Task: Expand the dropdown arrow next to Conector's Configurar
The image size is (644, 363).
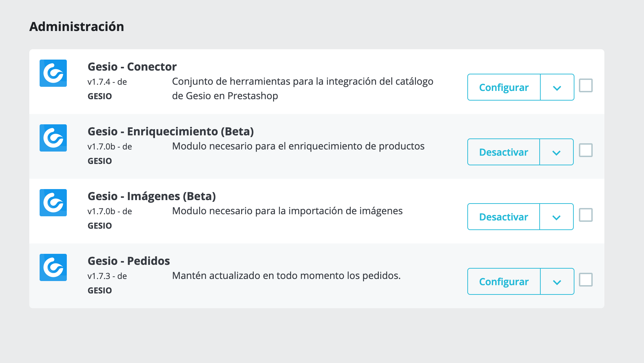Action: [x=557, y=87]
